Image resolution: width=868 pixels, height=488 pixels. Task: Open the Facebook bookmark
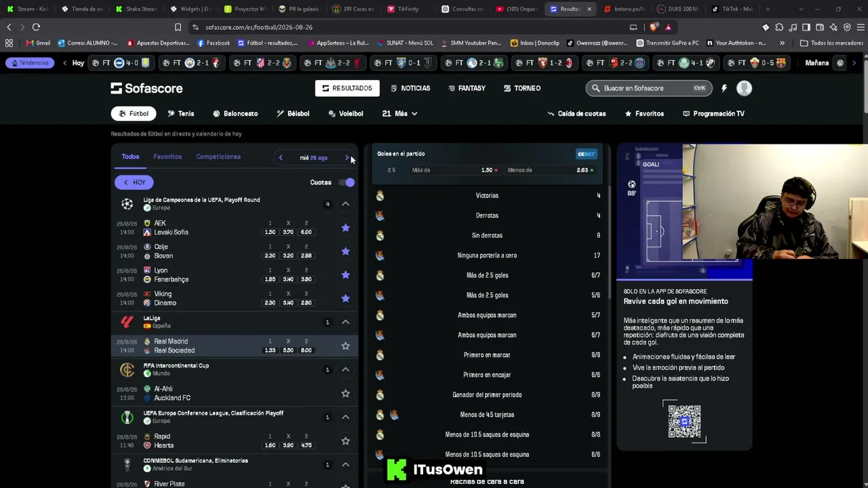pyautogui.click(x=214, y=43)
